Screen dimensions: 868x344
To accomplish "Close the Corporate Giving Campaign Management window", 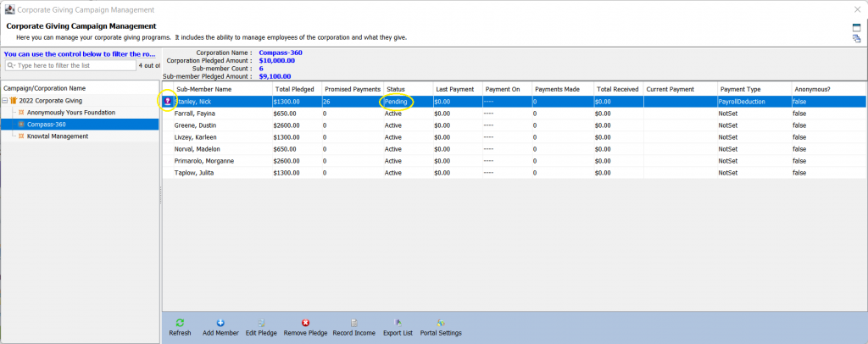I will click(x=858, y=9).
